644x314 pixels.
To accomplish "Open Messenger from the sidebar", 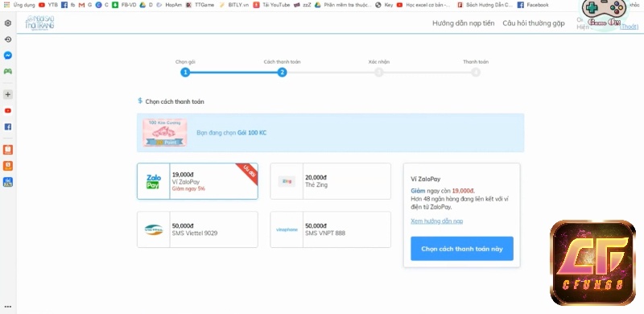I will (8, 55).
